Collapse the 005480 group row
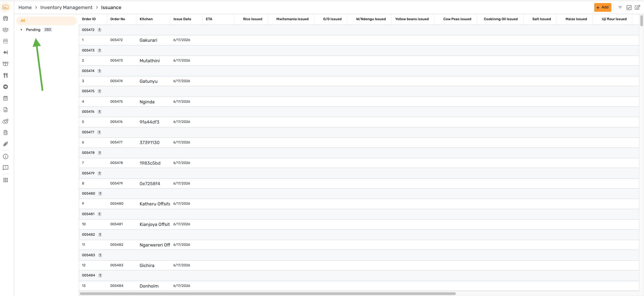Screen dimensions: 644x296 [359, 194]
